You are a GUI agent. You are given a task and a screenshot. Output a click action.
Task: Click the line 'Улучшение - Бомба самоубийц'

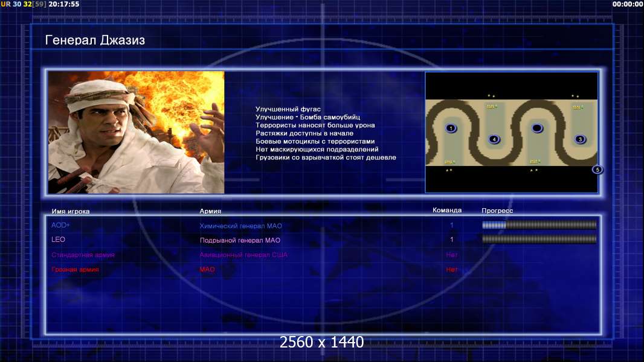[308, 117]
